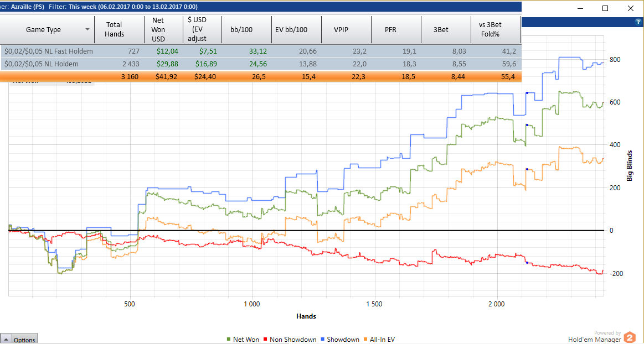Viewport: 644px width, 344px height.
Task: Click the blue marker on the Net Won line
Action: (x=527, y=125)
